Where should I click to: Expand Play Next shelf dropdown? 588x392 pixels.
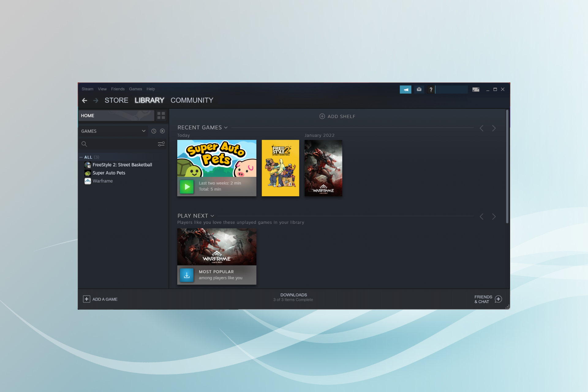pos(212,216)
